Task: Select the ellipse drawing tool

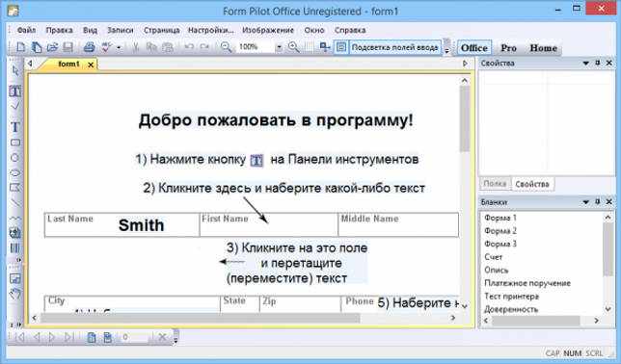Action: (15, 173)
